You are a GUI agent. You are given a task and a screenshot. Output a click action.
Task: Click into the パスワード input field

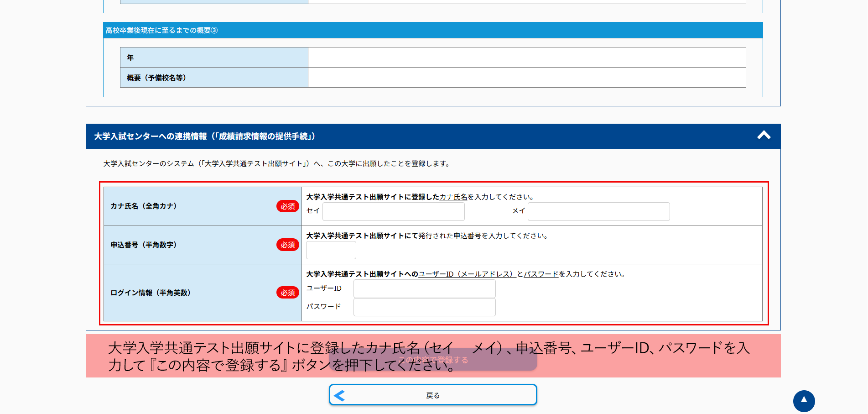coord(424,307)
